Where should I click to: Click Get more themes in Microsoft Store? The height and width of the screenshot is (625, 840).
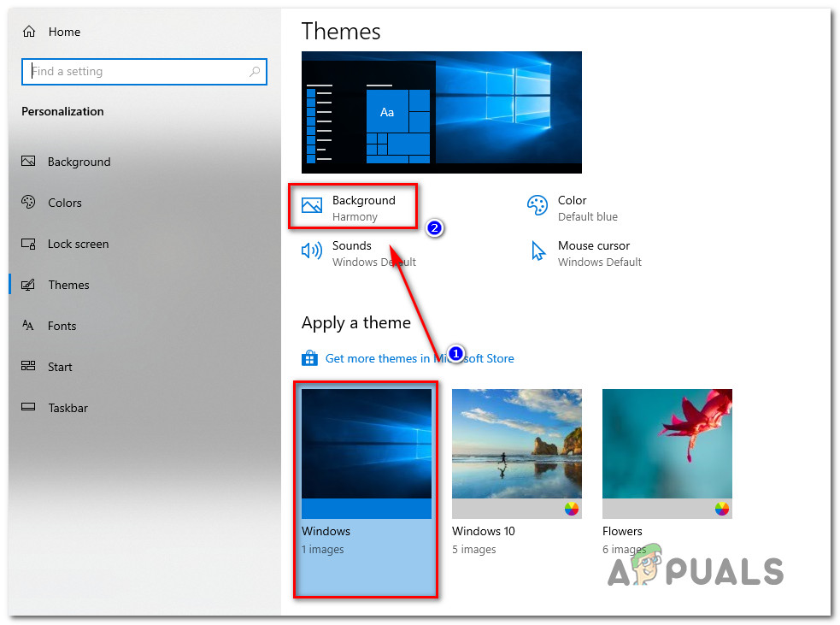click(x=420, y=357)
